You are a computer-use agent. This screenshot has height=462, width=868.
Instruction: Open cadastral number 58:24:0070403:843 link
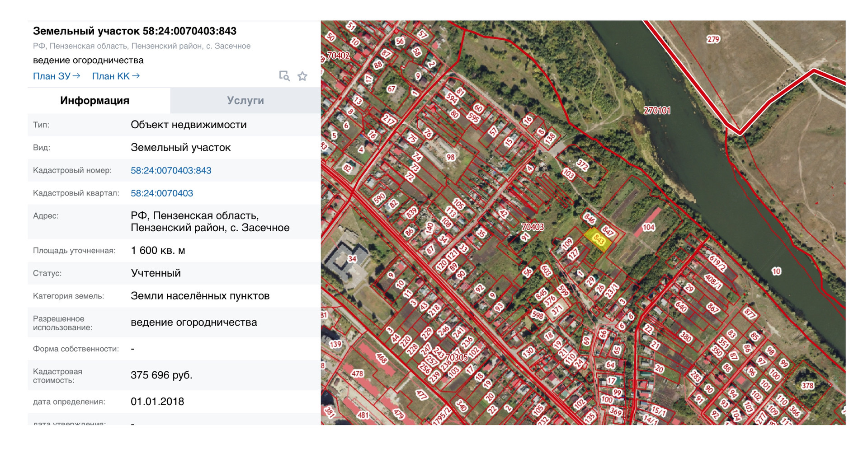pyautogui.click(x=171, y=170)
